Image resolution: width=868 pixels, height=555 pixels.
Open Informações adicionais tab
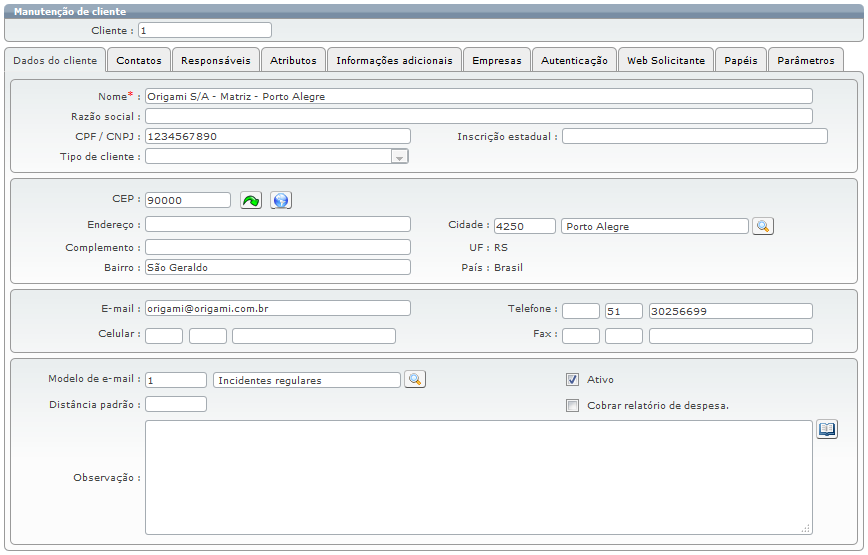(x=394, y=60)
